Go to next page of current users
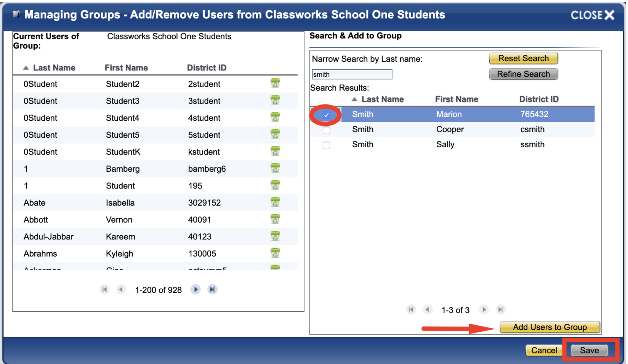 click(x=195, y=289)
